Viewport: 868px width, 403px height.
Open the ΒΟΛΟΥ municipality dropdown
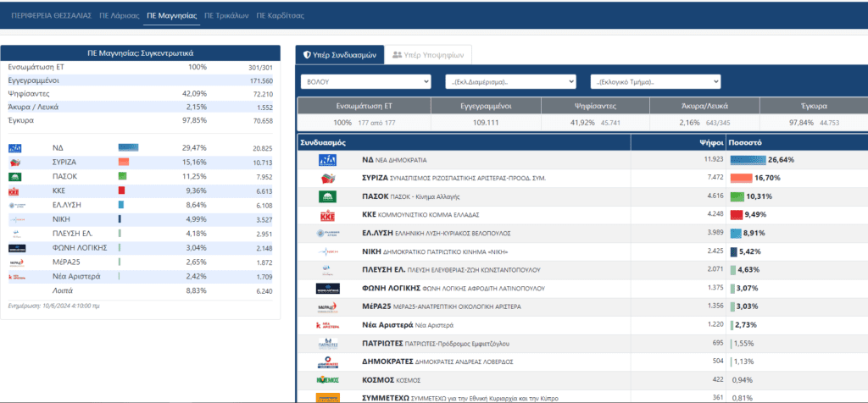(x=366, y=81)
